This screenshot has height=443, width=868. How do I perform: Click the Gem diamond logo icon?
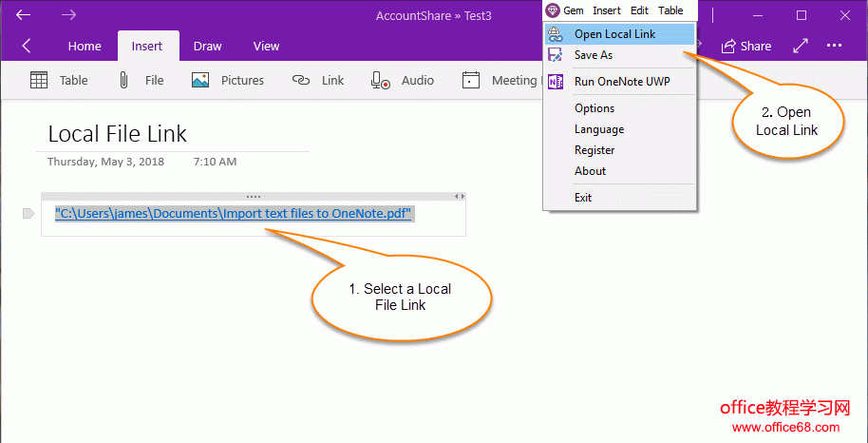(552, 10)
